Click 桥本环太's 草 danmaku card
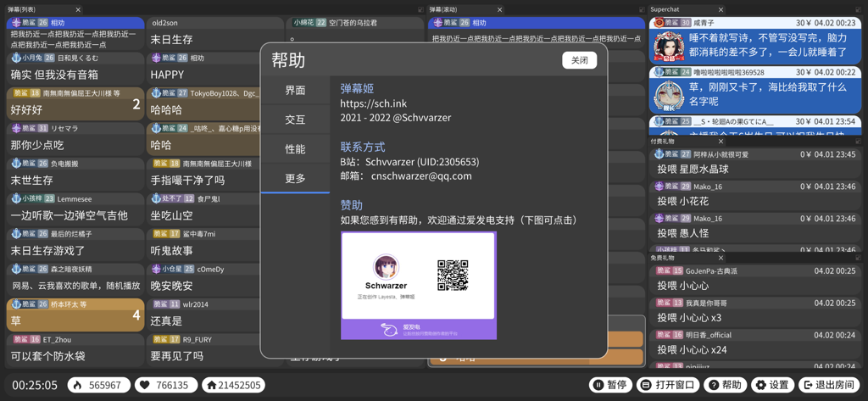The image size is (868, 401). (x=75, y=315)
